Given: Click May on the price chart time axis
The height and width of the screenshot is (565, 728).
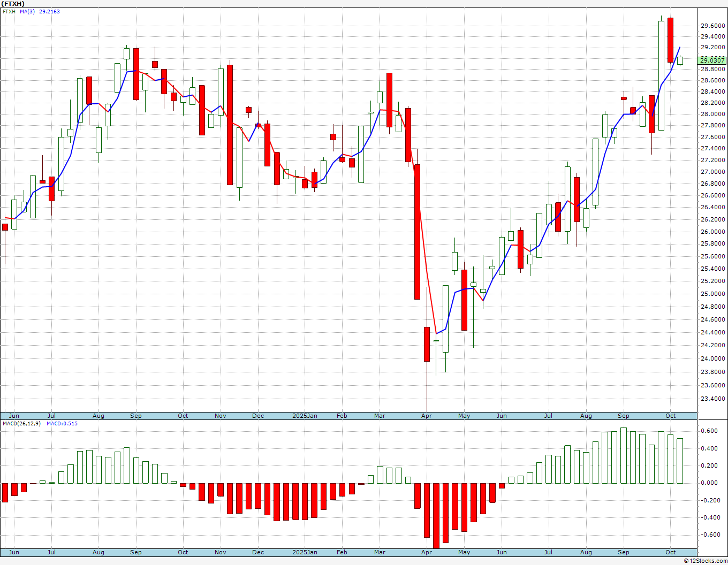Looking at the screenshot, I should tap(464, 416).
